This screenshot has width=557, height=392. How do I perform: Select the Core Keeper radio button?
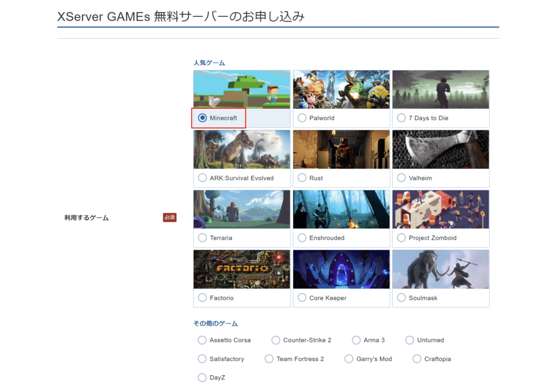pyautogui.click(x=302, y=297)
